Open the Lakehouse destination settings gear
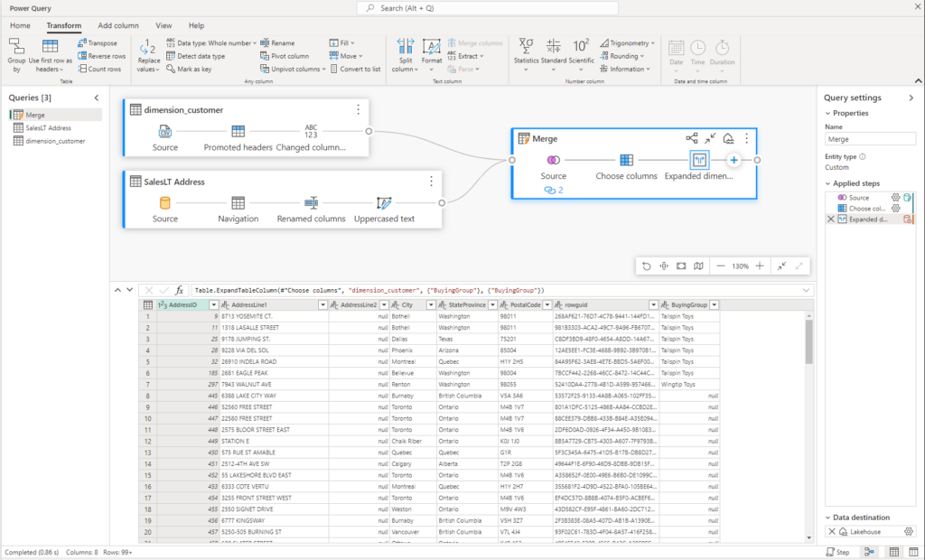925x560 pixels. (909, 532)
